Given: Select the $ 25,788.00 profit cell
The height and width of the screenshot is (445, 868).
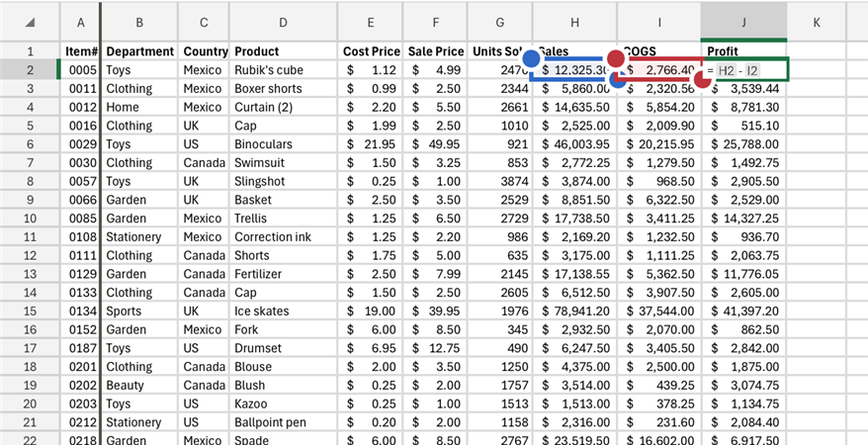Looking at the screenshot, I should (744, 144).
